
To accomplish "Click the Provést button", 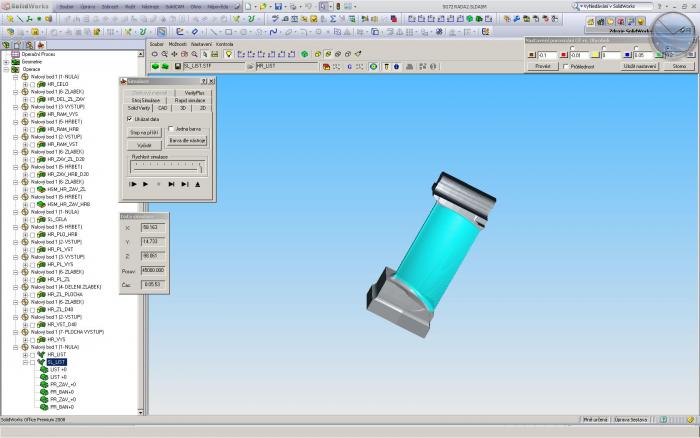I will (x=542, y=67).
